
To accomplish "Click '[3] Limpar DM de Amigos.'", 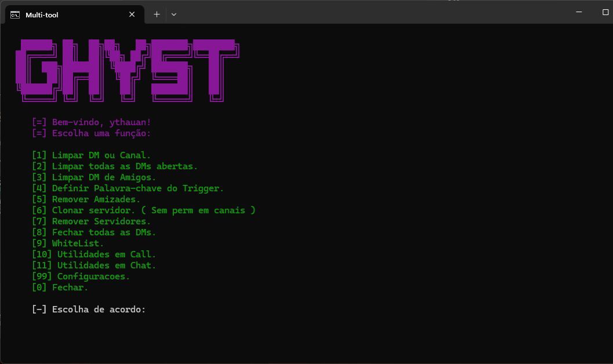I will tap(94, 177).
